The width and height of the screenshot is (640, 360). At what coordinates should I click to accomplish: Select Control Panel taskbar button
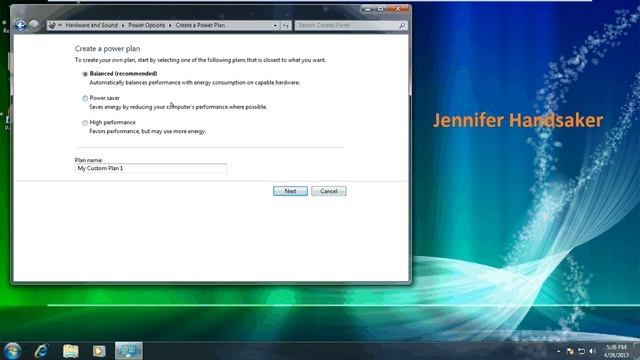(x=129, y=351)
